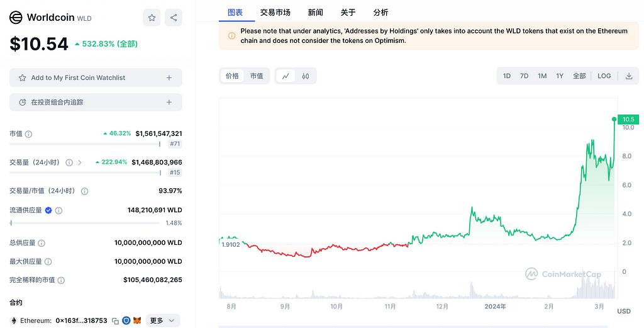
Task: Enable LOG scale on the chart
Action: [x=604, y=76]
